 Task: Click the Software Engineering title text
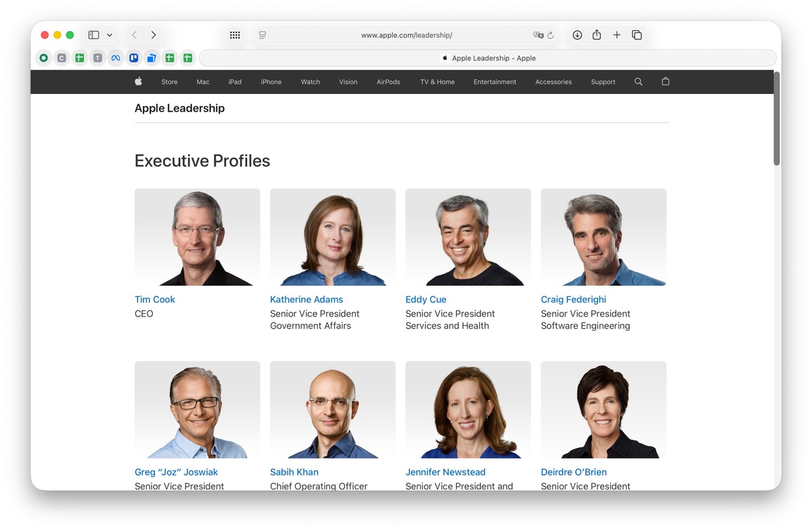[x=585, y=326]
